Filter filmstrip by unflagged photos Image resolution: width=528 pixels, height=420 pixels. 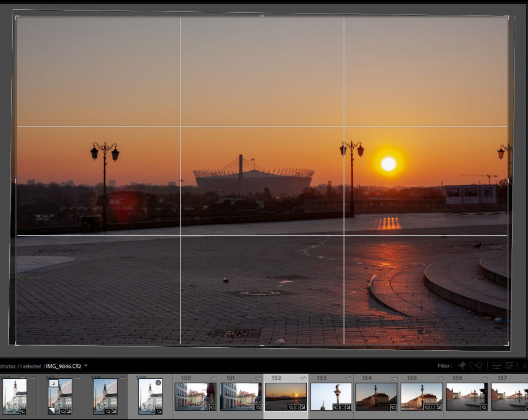tap(471, 365)
